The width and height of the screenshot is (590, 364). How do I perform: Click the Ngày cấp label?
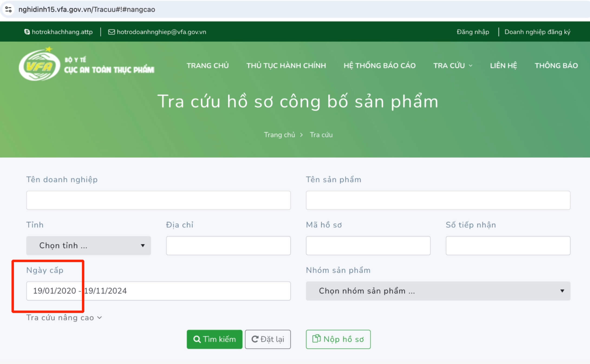tap(45, 270)
